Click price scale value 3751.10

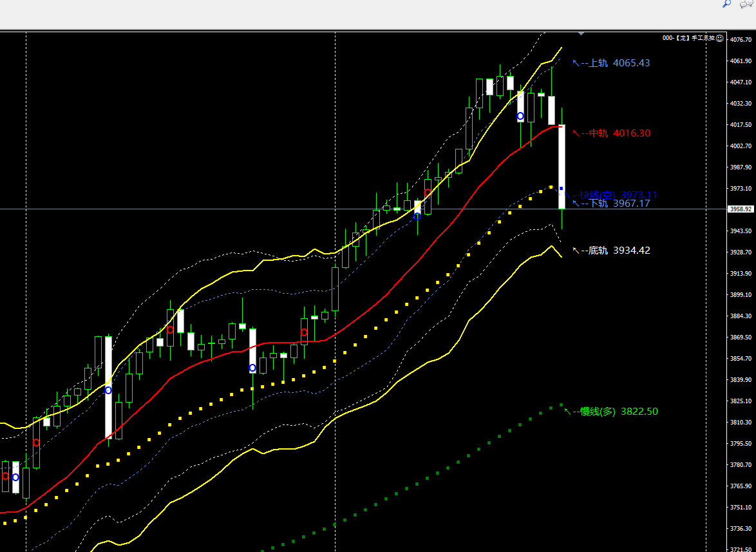[x=741, y=507]
